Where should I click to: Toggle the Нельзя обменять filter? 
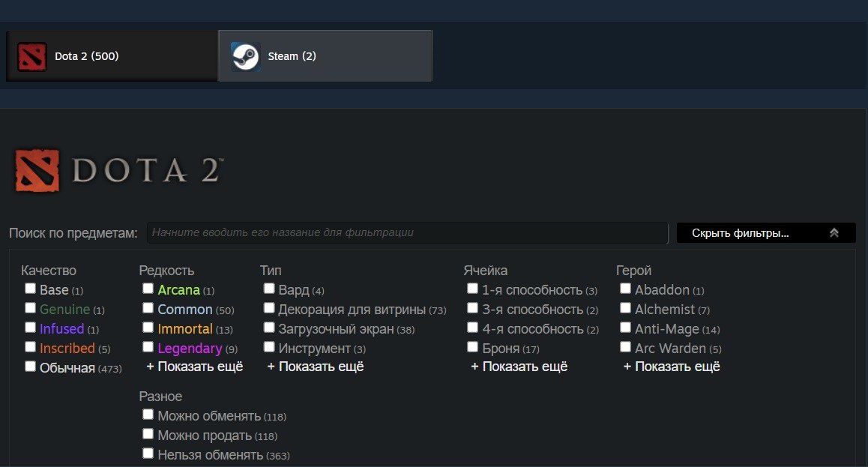coord(148,454)
